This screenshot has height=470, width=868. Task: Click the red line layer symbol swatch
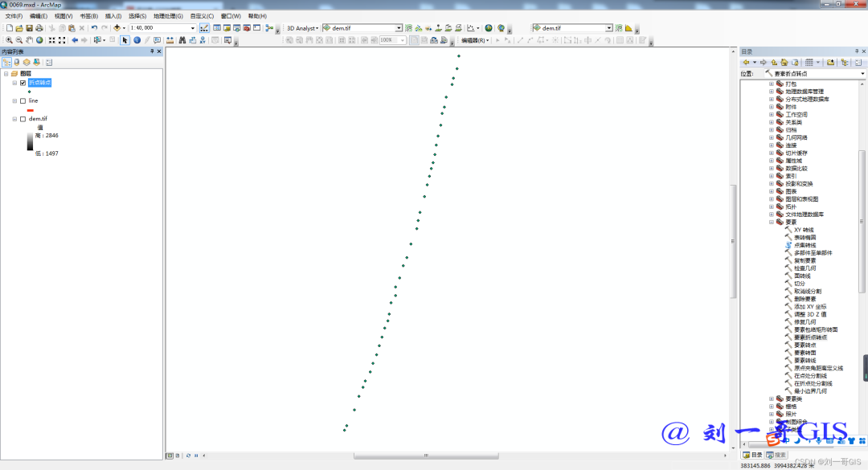31,110
